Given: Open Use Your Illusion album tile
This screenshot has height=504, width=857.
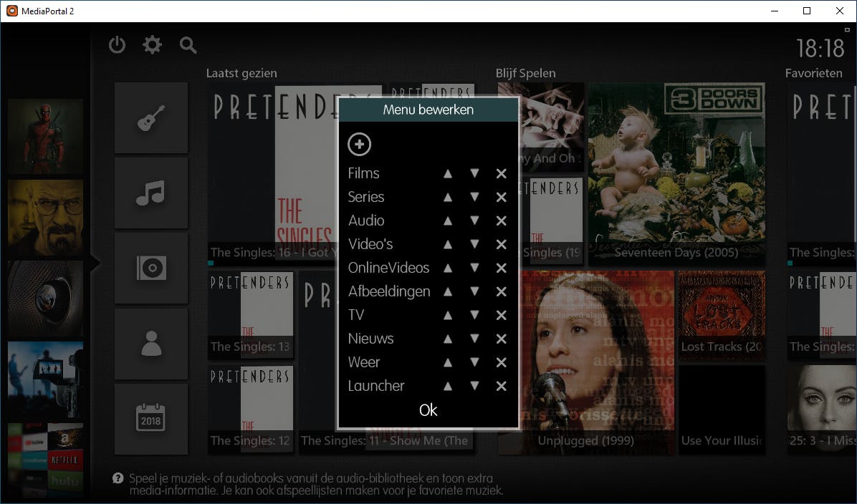Looking at the screenshot, I should 722,409.
